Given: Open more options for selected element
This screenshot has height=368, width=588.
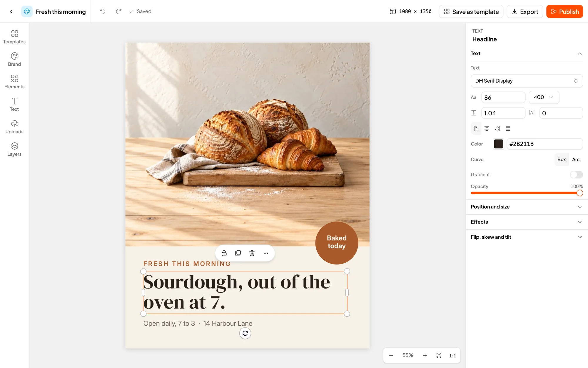Looking at the screenshot, I should [266, 253].
